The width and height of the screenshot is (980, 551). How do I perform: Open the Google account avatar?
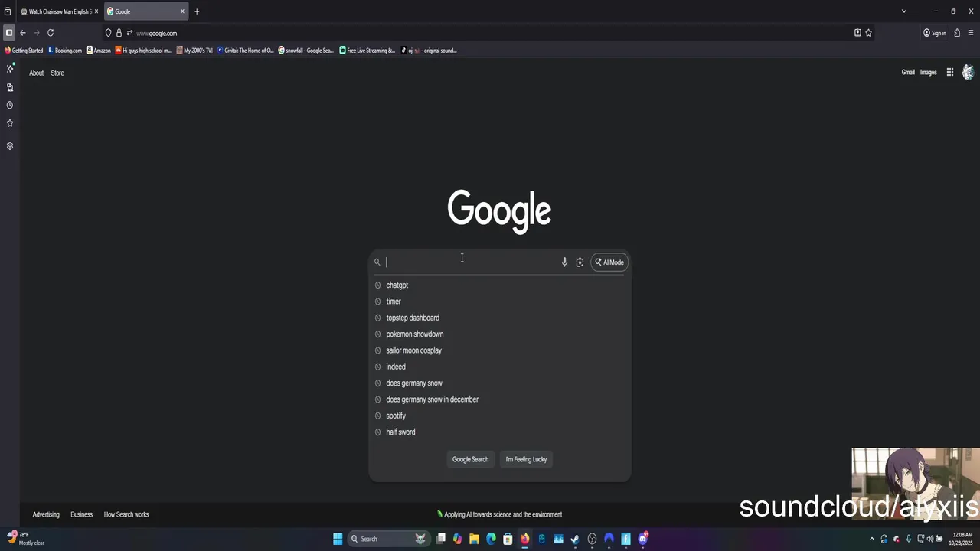coord(968,73)
